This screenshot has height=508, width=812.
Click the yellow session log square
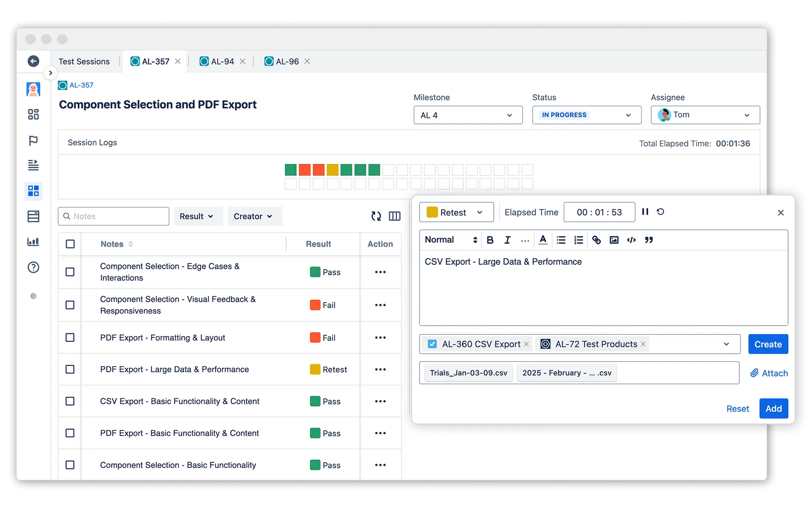(x=332, y=170)
